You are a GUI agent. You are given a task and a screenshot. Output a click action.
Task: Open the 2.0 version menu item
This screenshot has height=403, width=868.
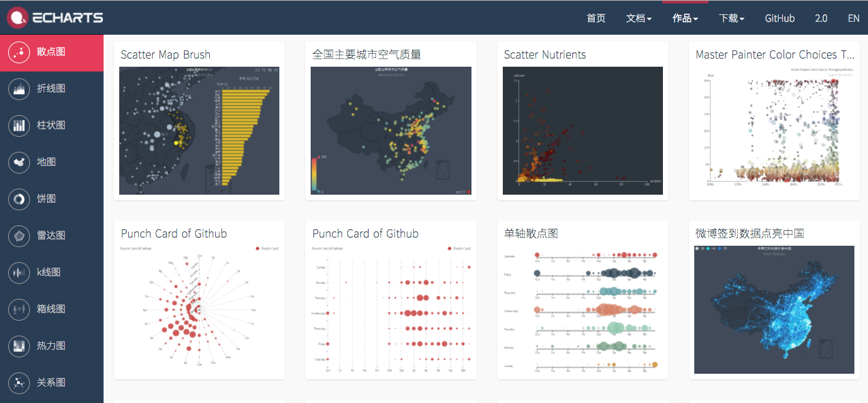click(x=820, y=18)
